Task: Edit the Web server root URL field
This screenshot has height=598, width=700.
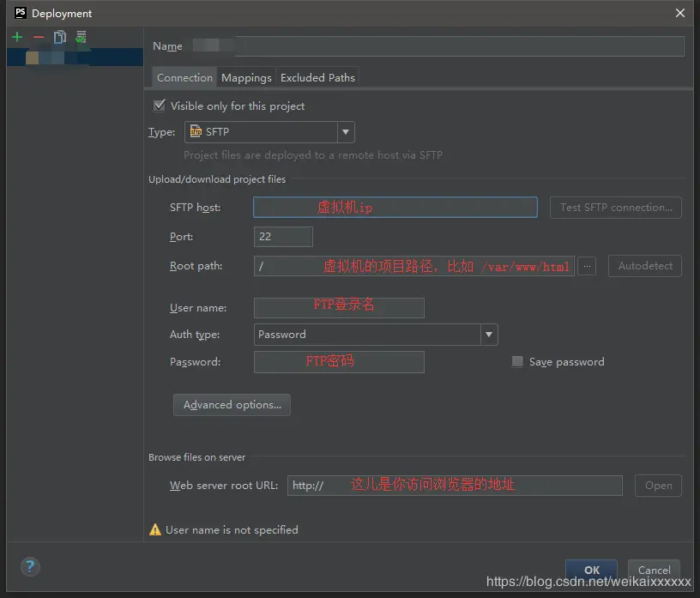Action: click(455, 486)
